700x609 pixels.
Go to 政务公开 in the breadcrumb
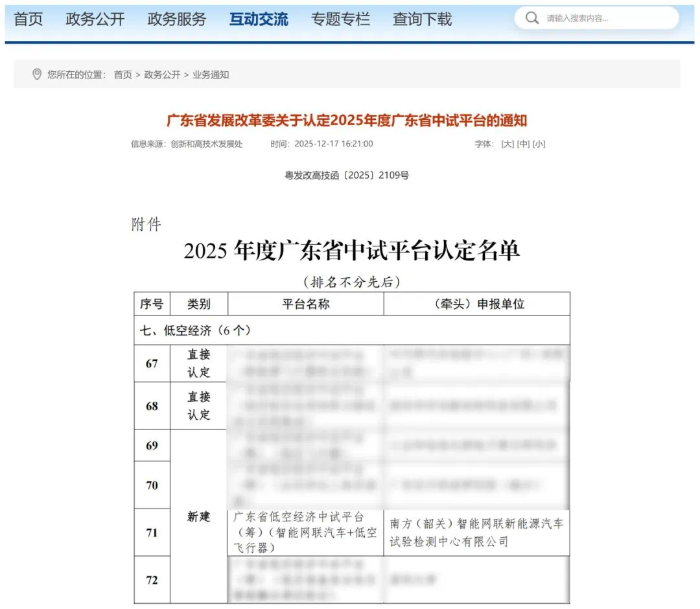162,75
